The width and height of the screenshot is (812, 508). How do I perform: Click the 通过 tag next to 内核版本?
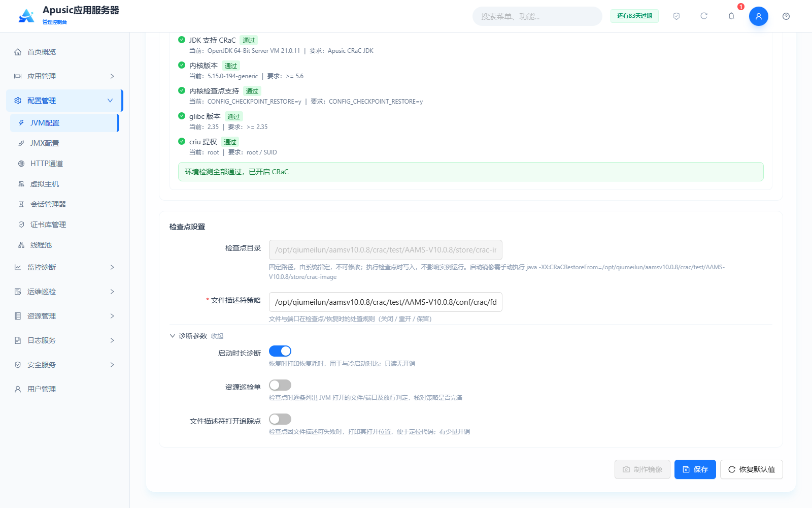(x=231, y=66)
